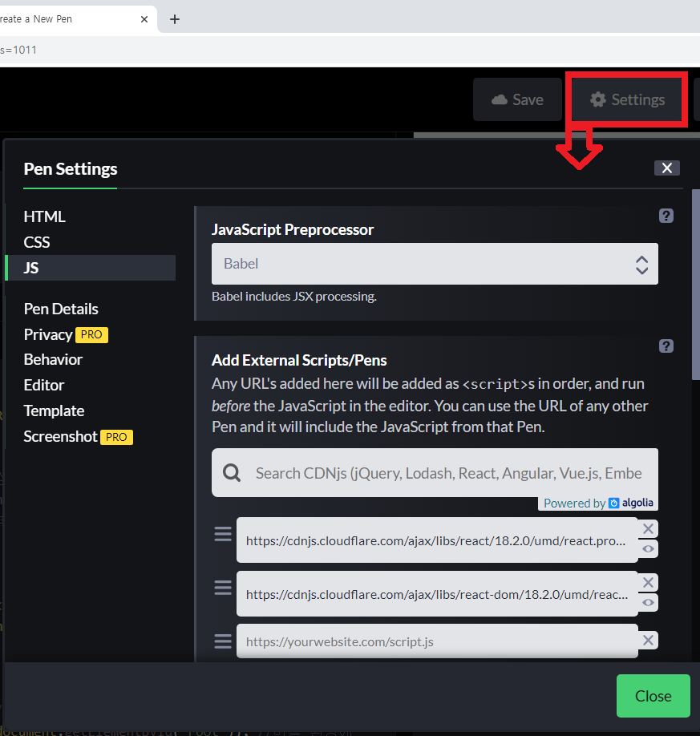This screenshot has height=736, width=700.
Task: Open Editor settings section
Action: 44,385
